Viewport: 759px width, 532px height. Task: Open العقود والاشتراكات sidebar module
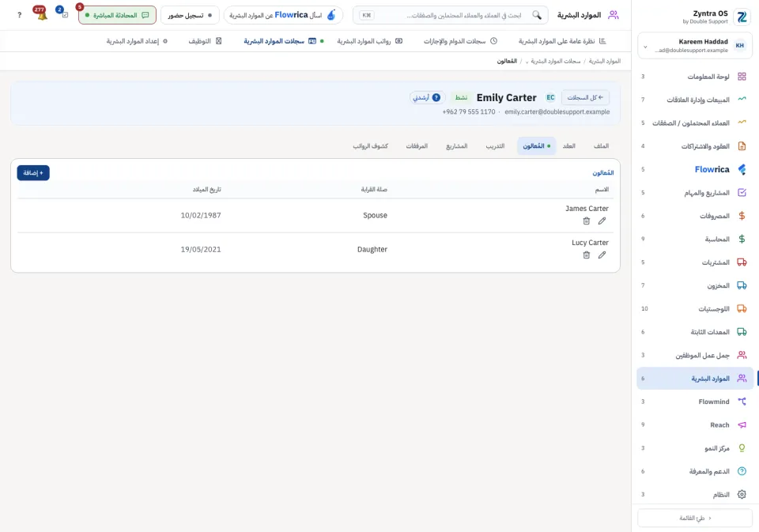[695, 146]
